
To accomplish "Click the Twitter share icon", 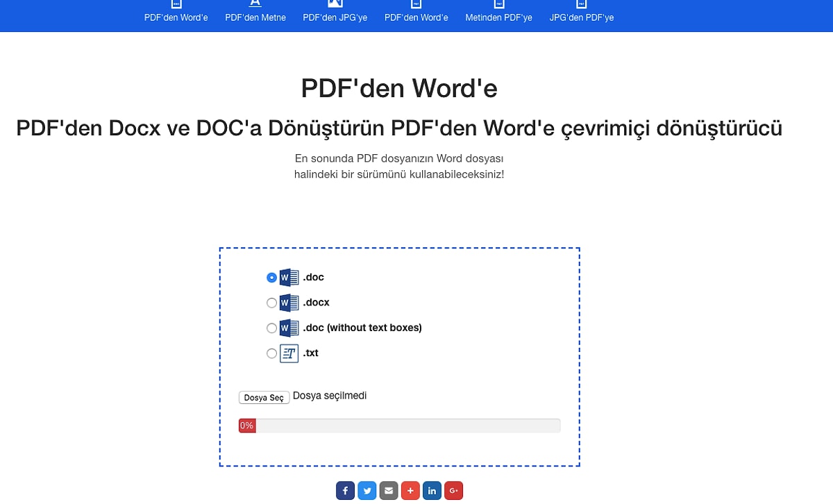I will click(x=367, y=491).
